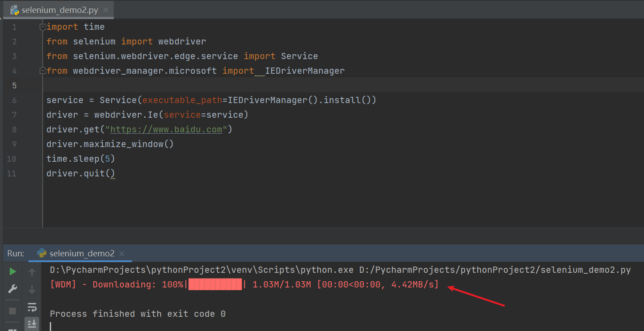Click the script path link in console output

(495, 270)
